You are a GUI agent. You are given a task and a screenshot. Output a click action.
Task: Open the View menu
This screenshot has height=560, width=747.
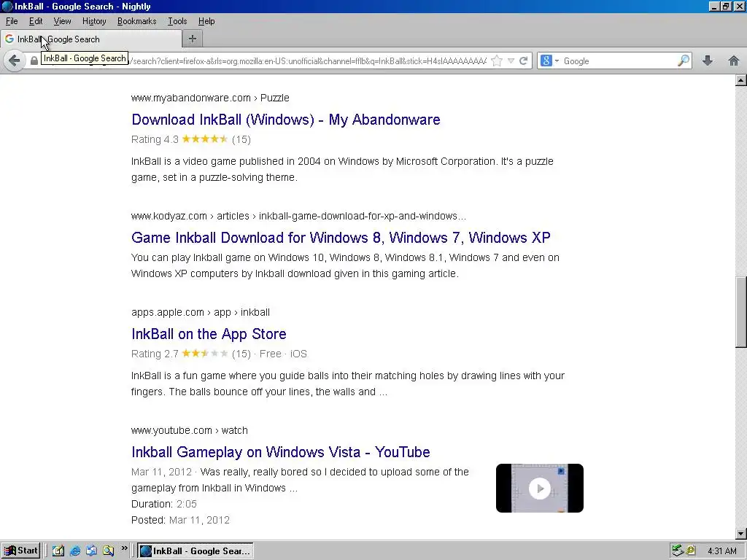click(63, 21)
